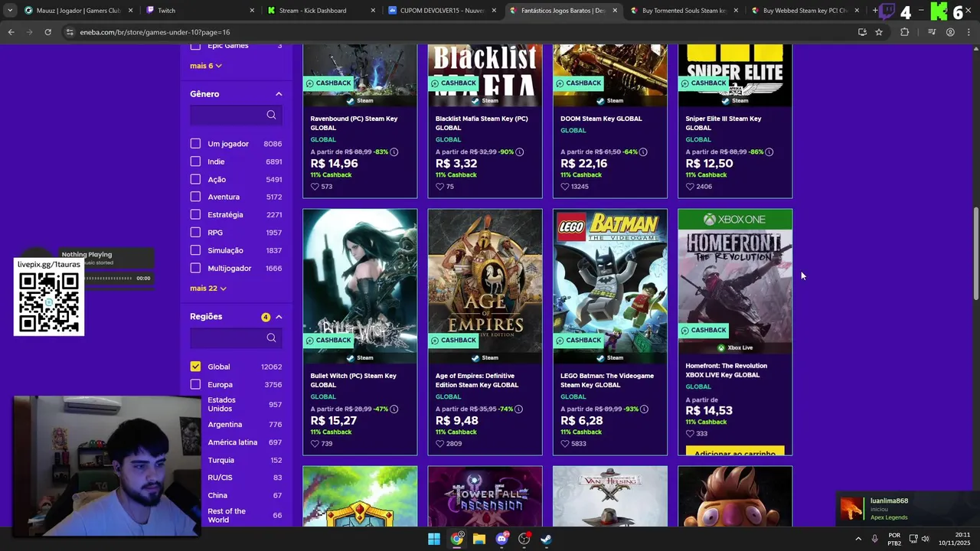Viewport: 980px width, 551px height.
Task: Open Bullet Witch cover thumbnail
Action: tap(360, 285)
